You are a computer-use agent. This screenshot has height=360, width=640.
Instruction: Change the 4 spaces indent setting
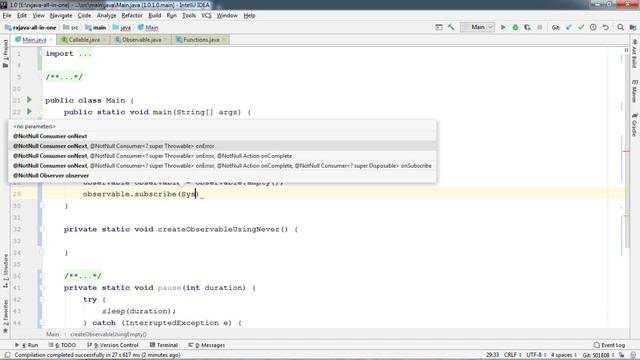pos(564,355)
